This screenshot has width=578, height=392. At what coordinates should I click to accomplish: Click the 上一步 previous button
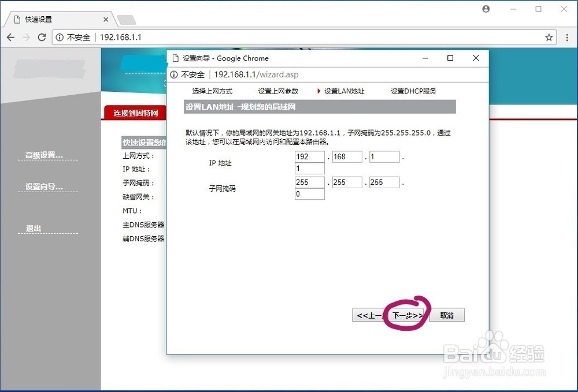pos(370,315)
